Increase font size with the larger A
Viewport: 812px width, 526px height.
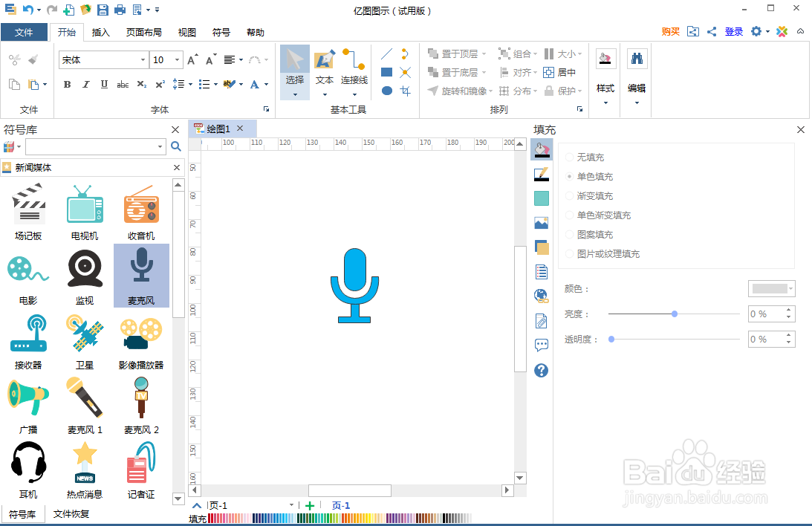point(192,59)
